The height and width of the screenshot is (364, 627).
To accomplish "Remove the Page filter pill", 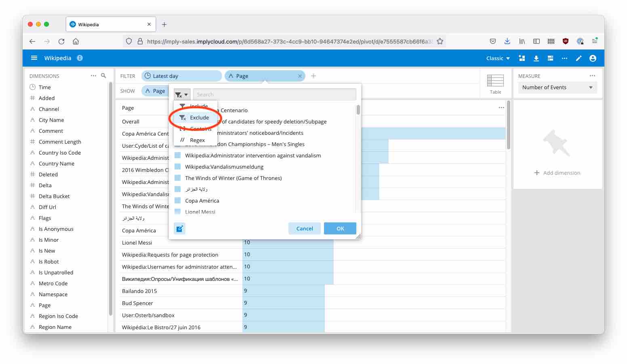I will (300, 76).
